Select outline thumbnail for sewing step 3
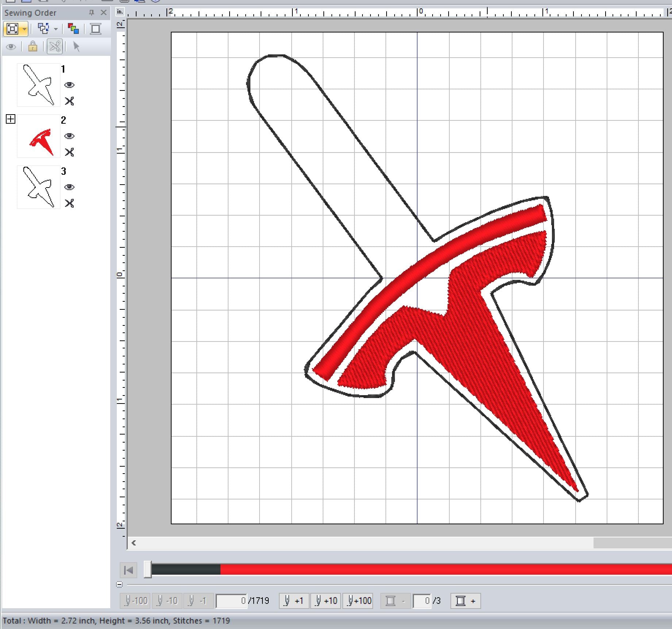 click(x=39, y=187)
